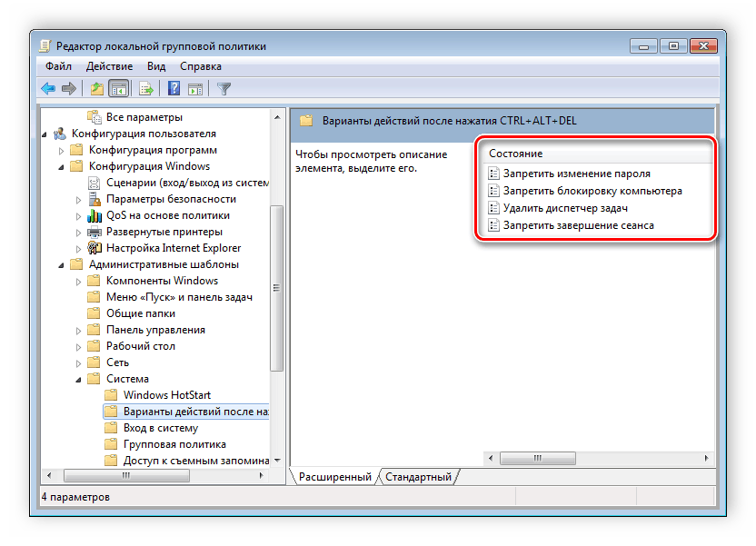
Task: Toggle the show/hide console tree icon
Action: click(119, 89)
